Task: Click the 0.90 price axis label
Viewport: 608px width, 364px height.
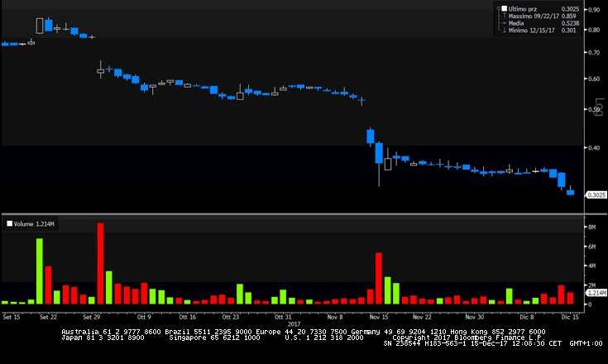Action: pyautogui.click(x=594, y=10)
